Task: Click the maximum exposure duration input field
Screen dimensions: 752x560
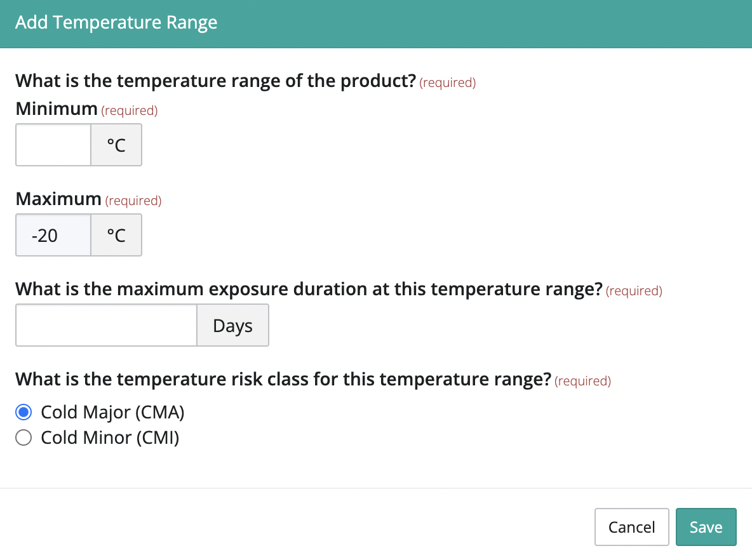Action: tap(105, 325)
